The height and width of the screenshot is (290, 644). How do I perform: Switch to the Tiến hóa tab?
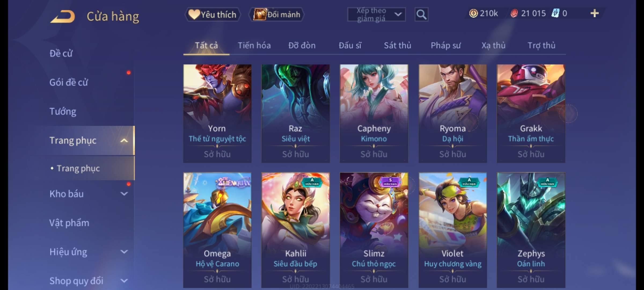coord(254,45)
